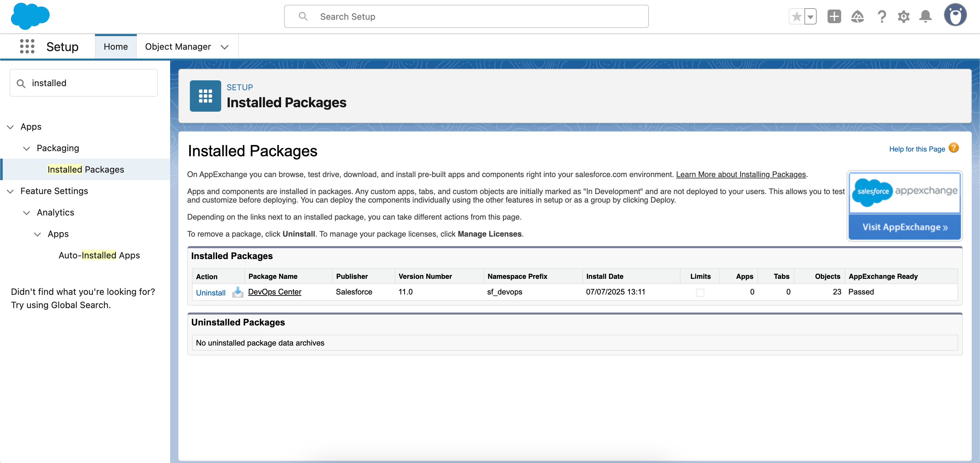This screenshot has width=980, height=463.
Task: Open Global Actions plus icon
Action: (834, 17)
